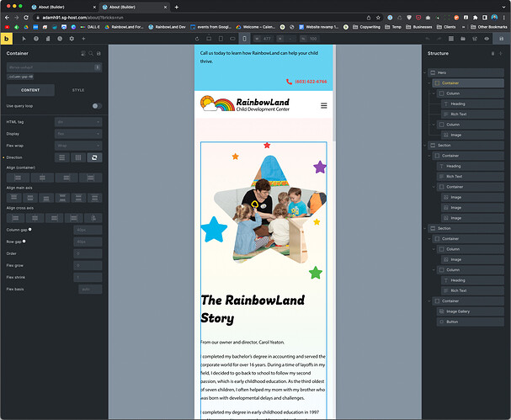Open the hamburger menu on canvas
511x420 pixels.
click(323, 105)
